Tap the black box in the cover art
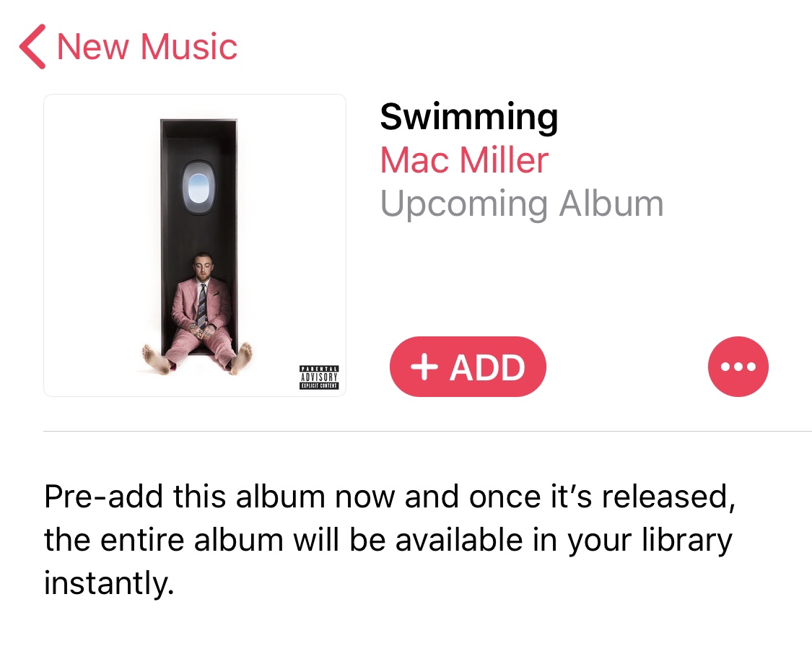This screenshot has width=812, height=659. (199, 235)
